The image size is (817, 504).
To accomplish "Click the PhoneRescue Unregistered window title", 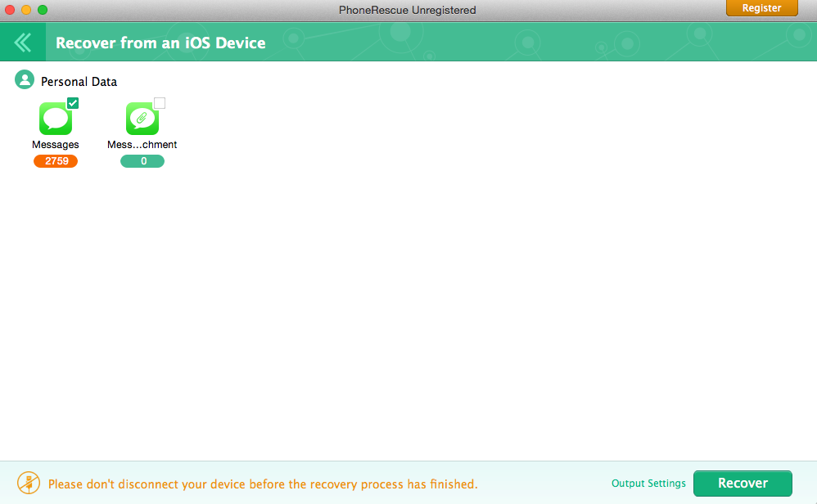I will [x=407, y=10].
